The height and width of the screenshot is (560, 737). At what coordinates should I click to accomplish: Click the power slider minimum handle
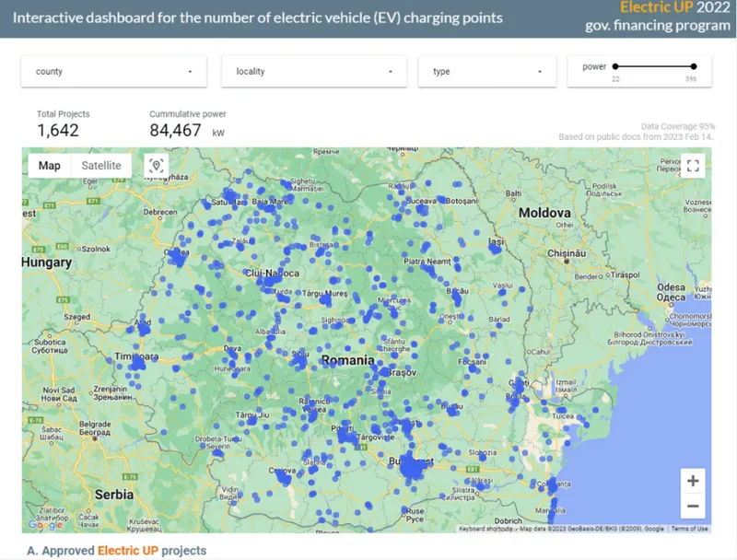click(x=614, y=66)
